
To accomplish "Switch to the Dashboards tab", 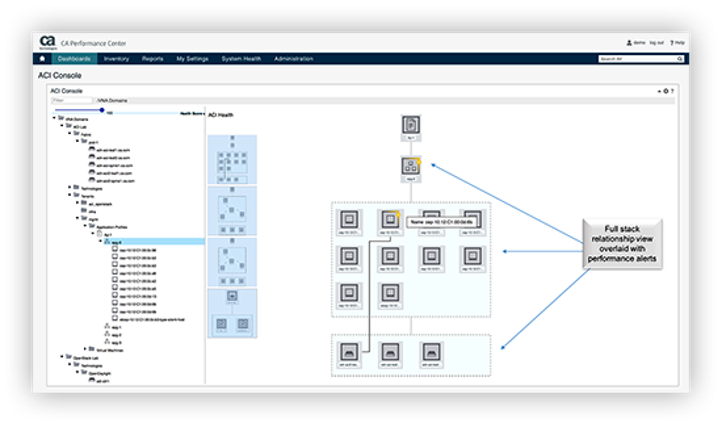I will [x=74, y=59].
